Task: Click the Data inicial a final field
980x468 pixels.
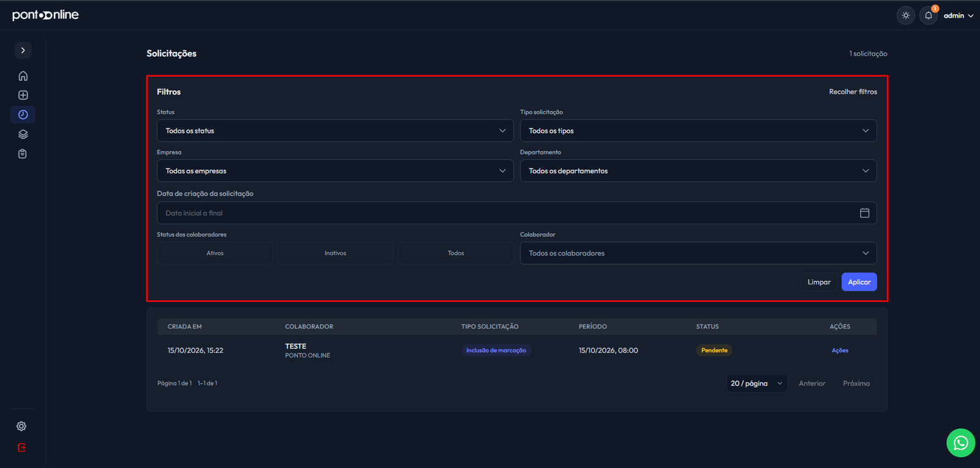Action: tap(516, 213)
